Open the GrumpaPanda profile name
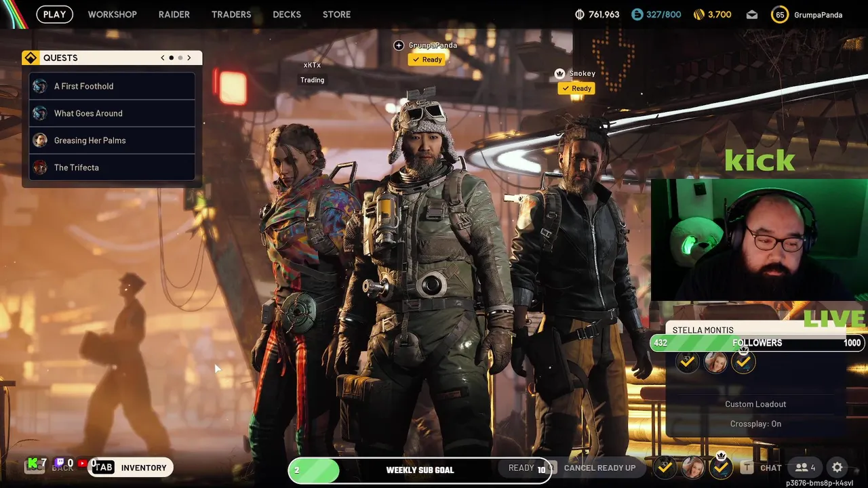Screen dimensions: 868x488 click(x=818, y=14)
